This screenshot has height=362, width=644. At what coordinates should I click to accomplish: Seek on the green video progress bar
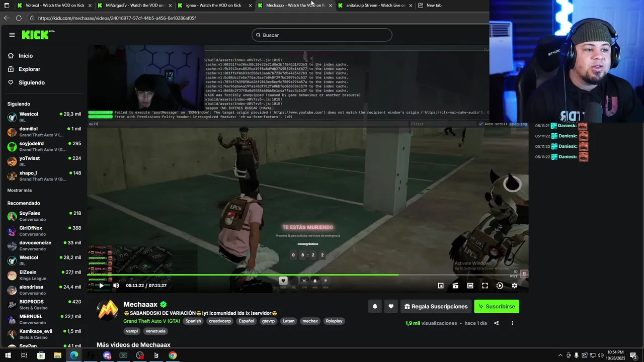click(308, 275)
